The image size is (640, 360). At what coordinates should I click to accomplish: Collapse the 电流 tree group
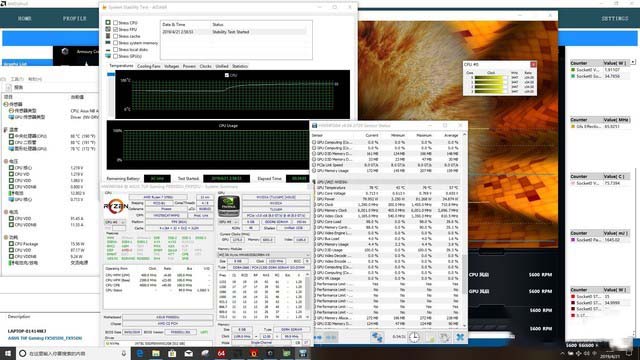click(x=6, y=212)
